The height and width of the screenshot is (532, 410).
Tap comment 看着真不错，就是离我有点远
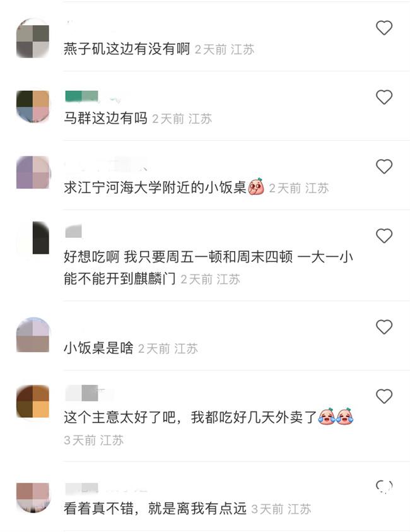pos(155,508)
